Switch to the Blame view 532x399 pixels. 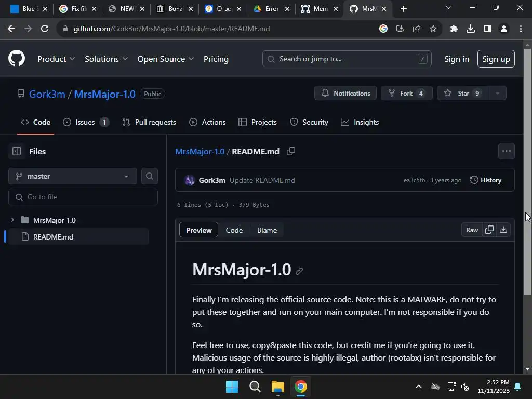267,230
